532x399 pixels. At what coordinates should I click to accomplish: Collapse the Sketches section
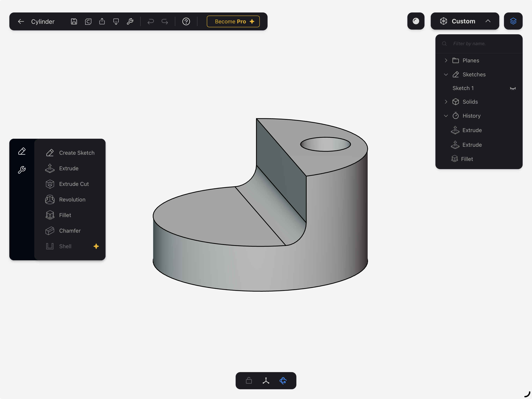pyautogui.click(x=446, y=74)
